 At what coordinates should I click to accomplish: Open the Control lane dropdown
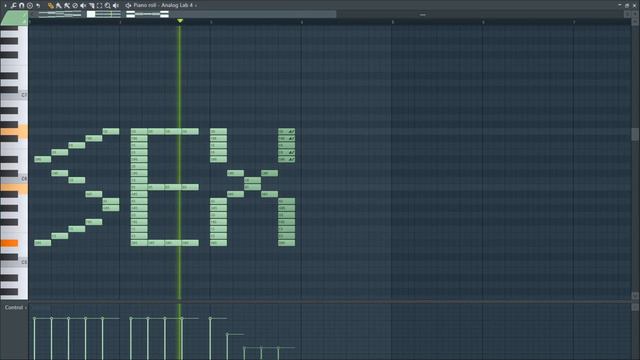click(15, 307)
